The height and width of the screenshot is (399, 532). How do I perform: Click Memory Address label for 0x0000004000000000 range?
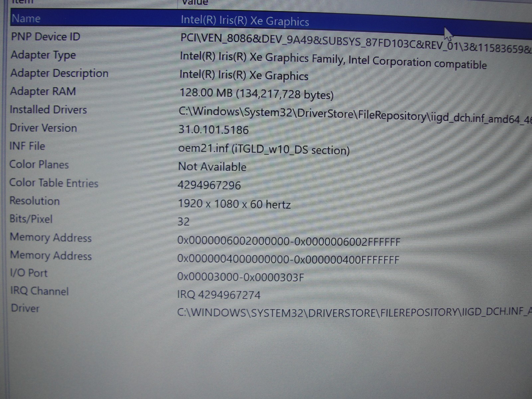click(x=51, y=255)
